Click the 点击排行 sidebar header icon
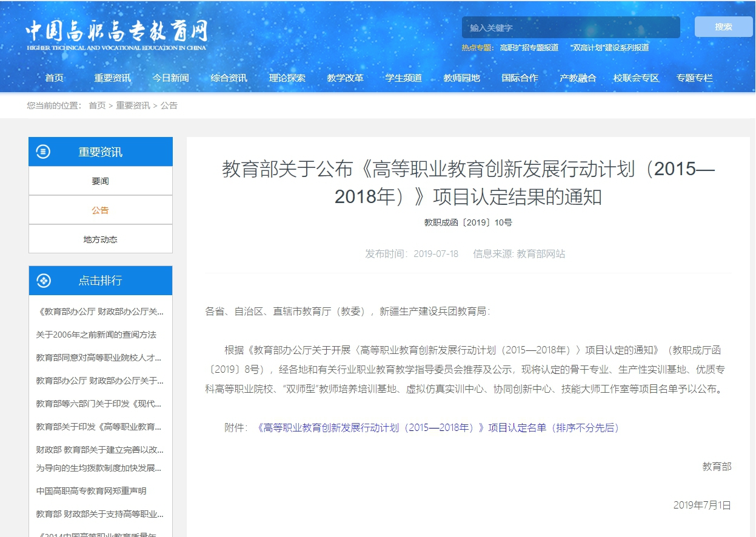Screen dimensions: 756x537 coord(44,281)
